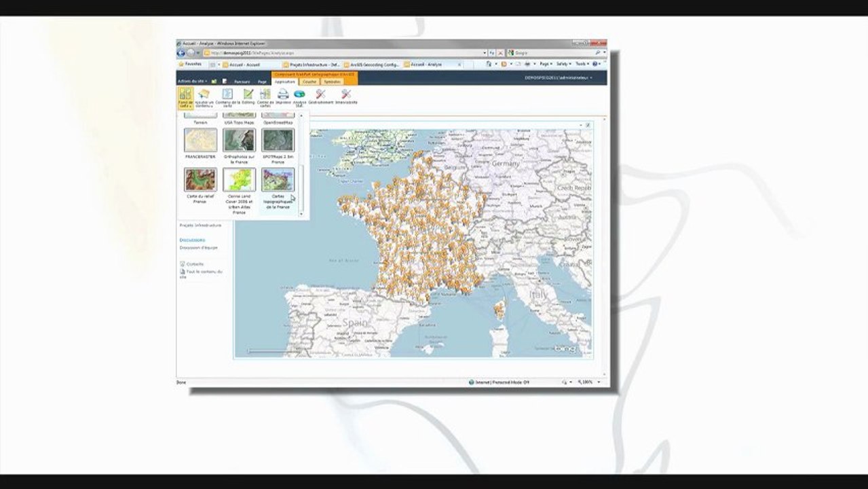Switch to the Symboles ribbon tab
This screenshot has width=868, height=489.
[333, 81]
